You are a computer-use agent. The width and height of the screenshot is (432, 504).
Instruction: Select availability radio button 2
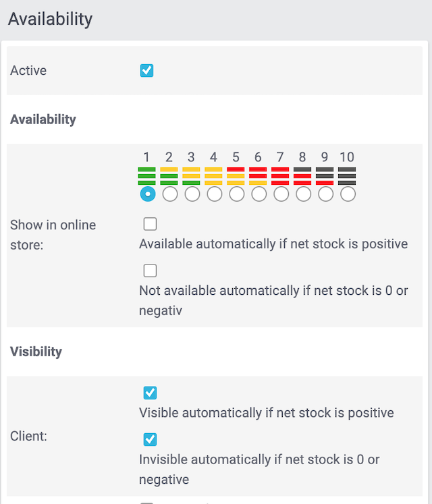(x=169, y=194)
